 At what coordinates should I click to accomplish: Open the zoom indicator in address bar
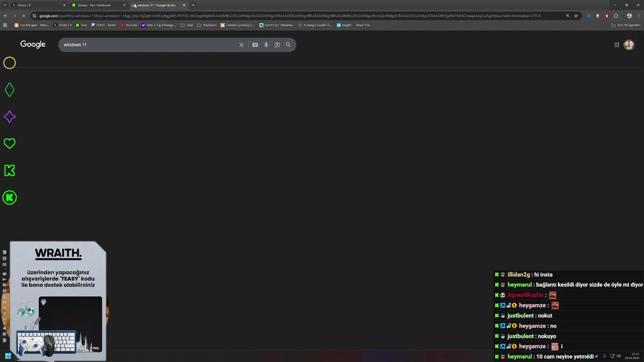click(x=568, y=16)
